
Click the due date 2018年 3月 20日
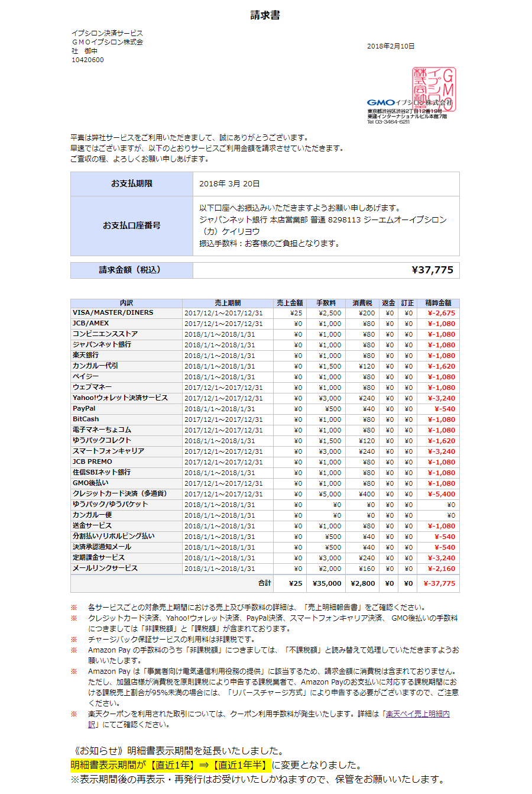pyautogui.click(x=229, y=184)
